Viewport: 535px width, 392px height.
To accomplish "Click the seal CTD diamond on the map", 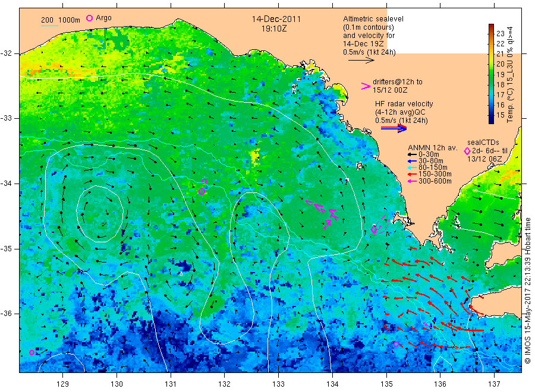I will click(374, 229).
